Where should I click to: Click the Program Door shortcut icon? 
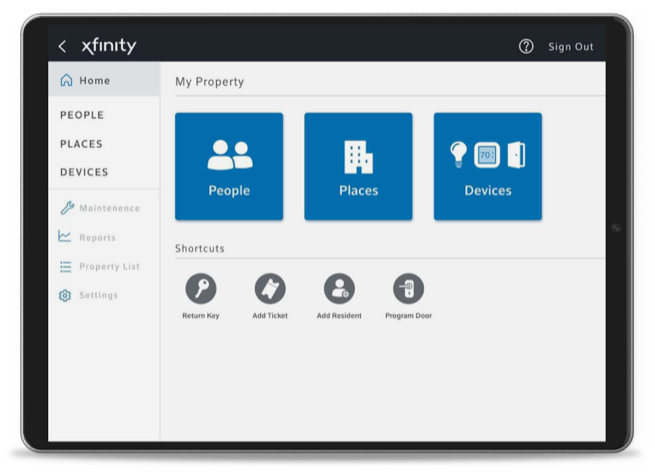(409, 289)
